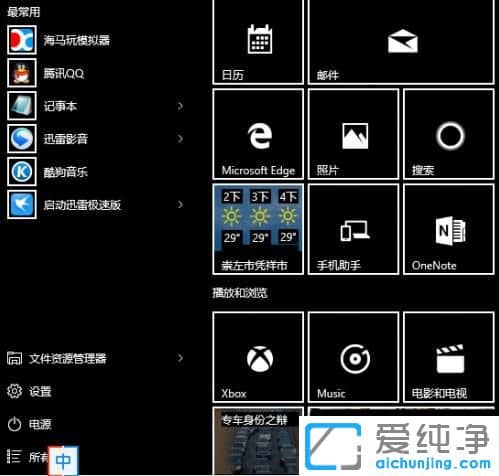Open the 酷狗音乐 K icon
Image resolution: width=499 pixels, height=476 pixels.
point(22,172)
